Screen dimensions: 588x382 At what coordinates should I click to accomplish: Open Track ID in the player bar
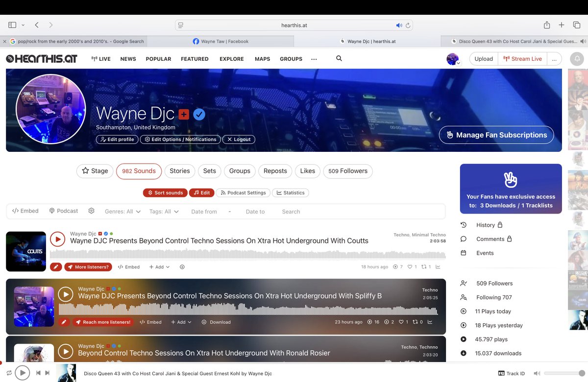click(511, 373)
